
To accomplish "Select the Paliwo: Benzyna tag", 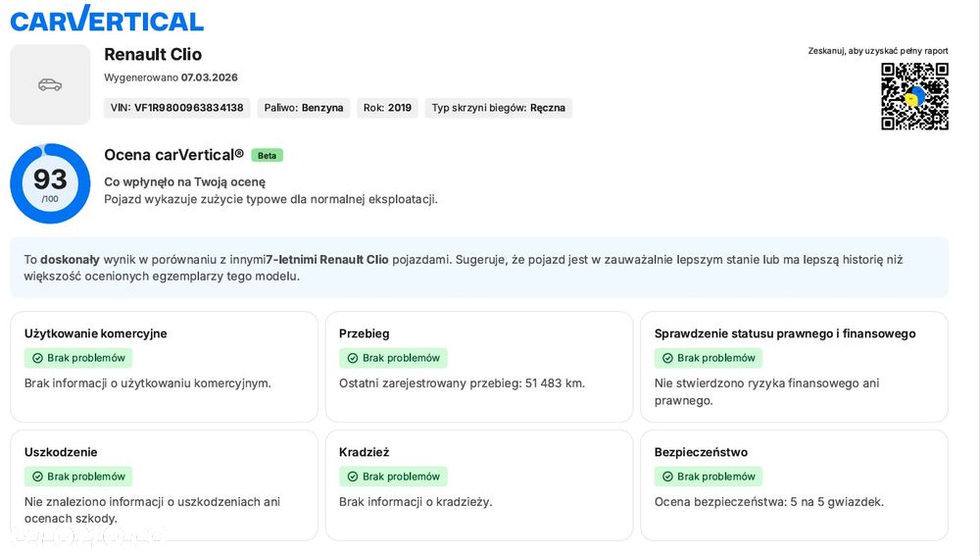I will click(304, 108).
